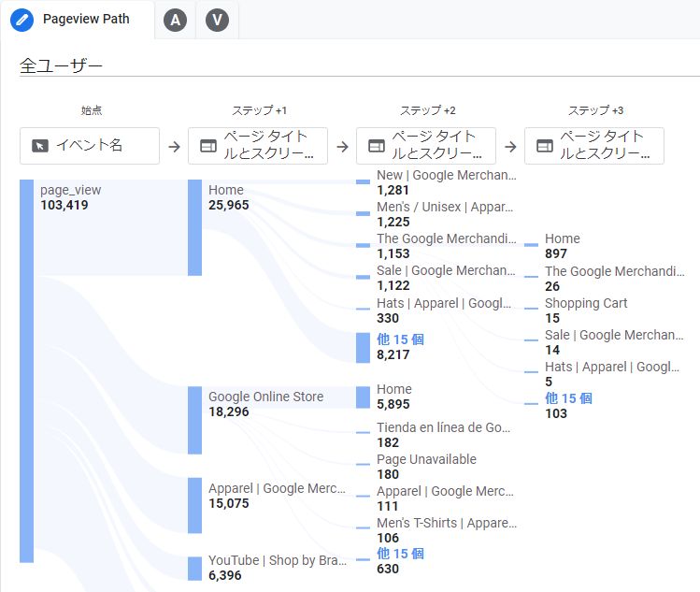
Task: Select The Google Merchandi... 1,153 node in step +2
Action: point(363,245)
